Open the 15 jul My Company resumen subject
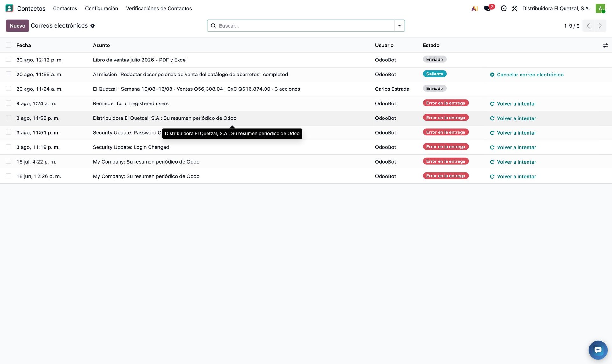 click(146, 162)
